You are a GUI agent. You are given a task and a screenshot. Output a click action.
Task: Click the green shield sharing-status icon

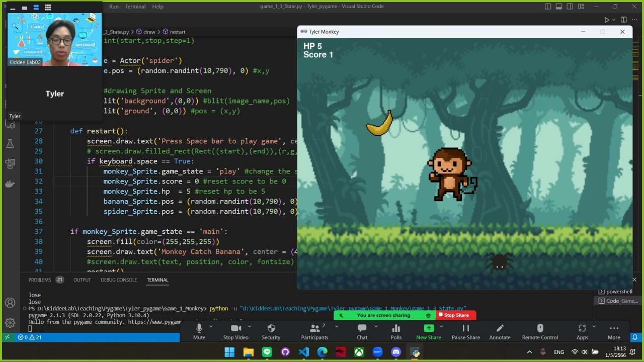pos(428,315)
